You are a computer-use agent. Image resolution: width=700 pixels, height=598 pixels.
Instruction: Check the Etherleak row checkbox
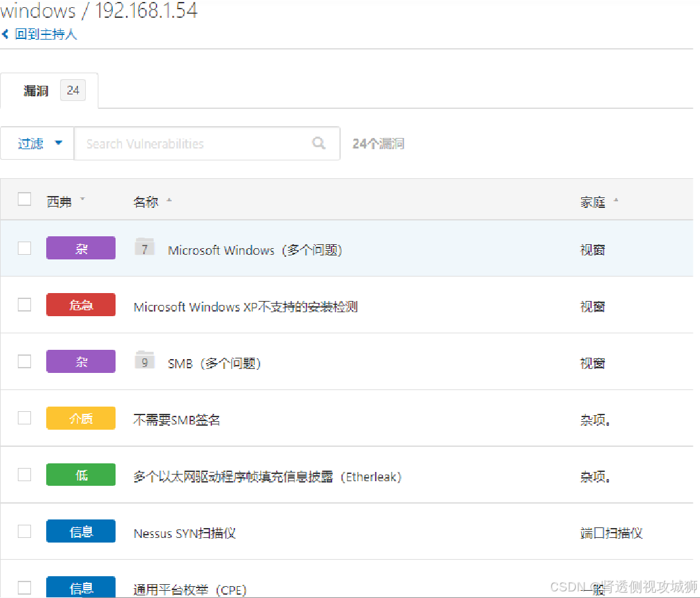pos(24,475)
